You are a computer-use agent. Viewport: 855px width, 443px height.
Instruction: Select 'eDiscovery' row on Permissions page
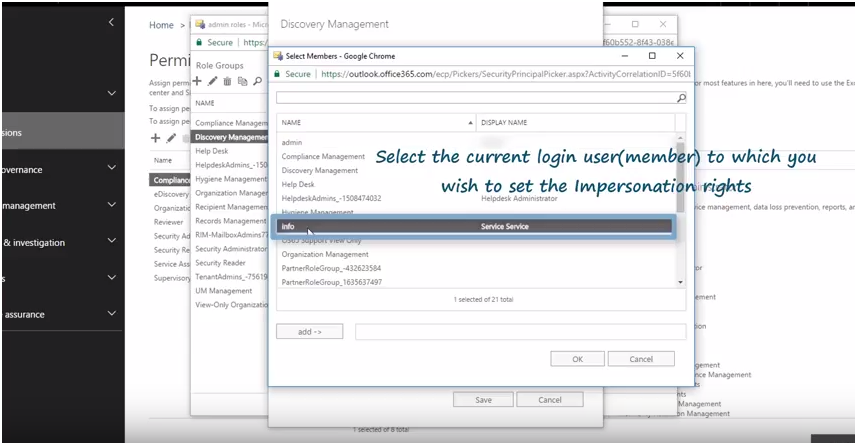point(170,194)
